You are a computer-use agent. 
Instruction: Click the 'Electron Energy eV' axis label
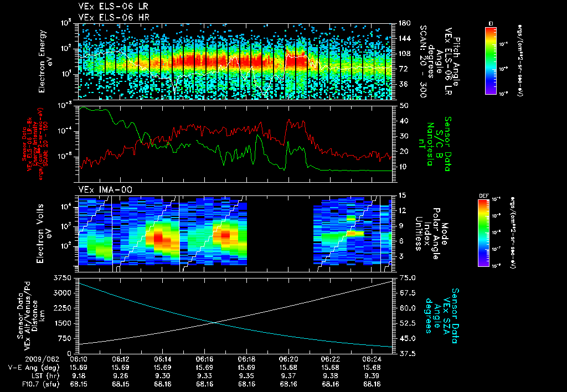46,61
